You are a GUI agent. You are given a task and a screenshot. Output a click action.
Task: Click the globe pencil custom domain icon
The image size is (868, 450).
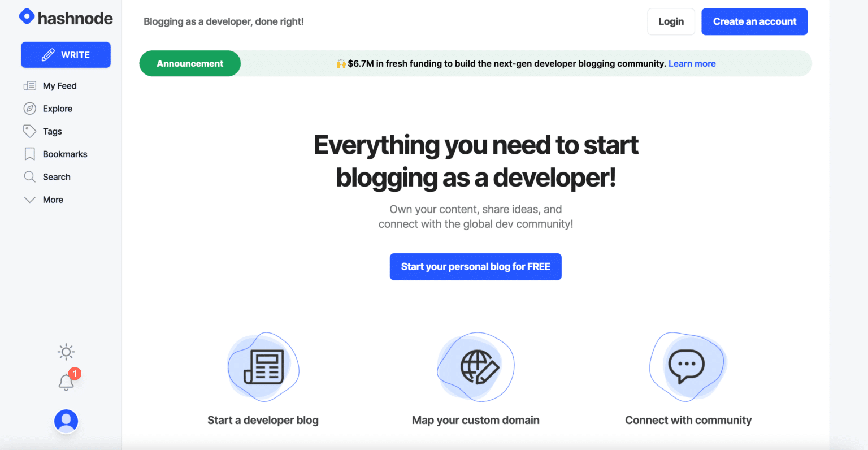(x=476, y=367)
